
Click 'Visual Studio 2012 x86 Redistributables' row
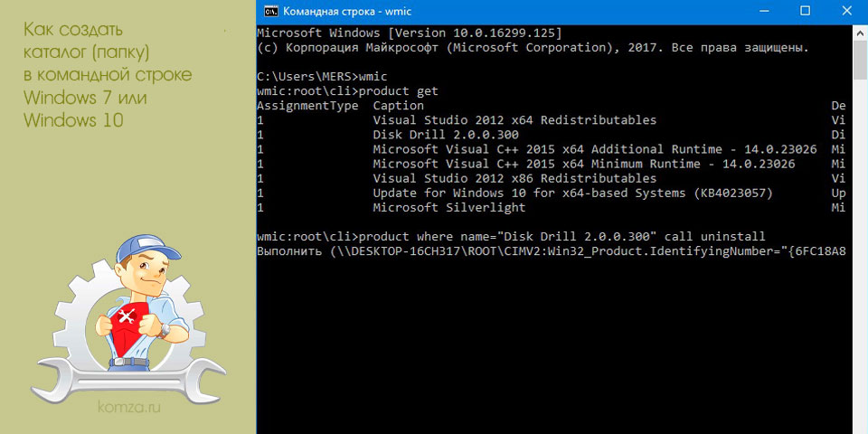tap(551, 179)
